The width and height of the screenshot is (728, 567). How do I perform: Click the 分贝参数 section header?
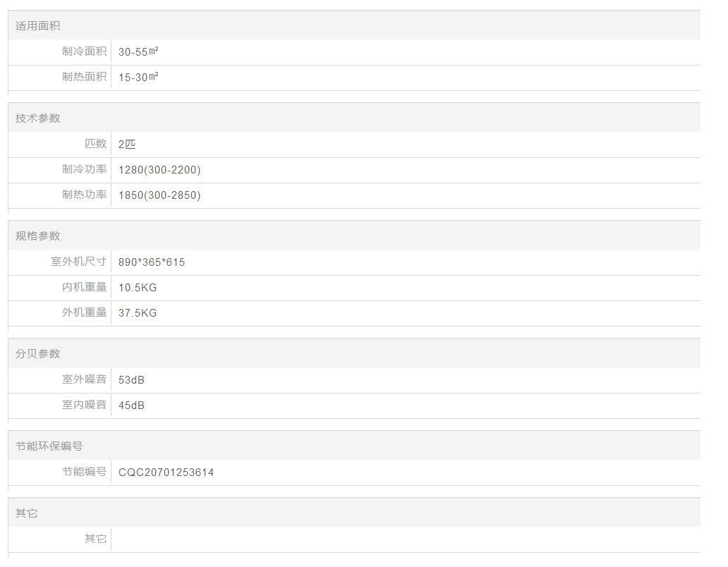pos(38,354)
